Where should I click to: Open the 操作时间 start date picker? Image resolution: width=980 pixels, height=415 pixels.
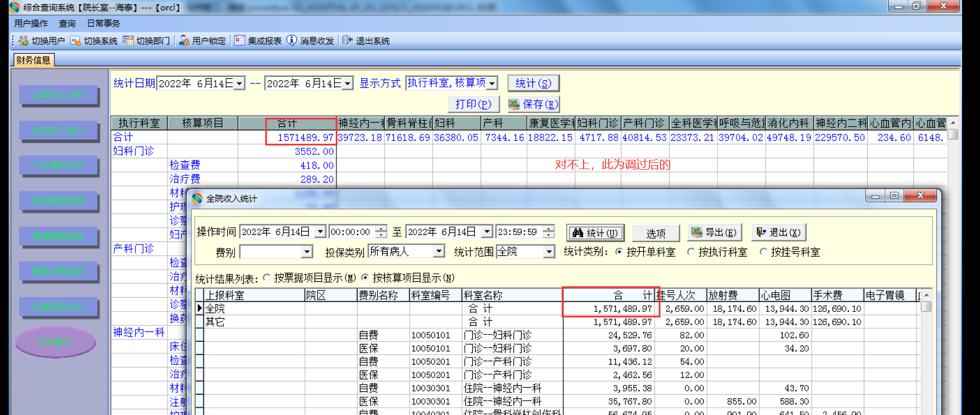320,231
